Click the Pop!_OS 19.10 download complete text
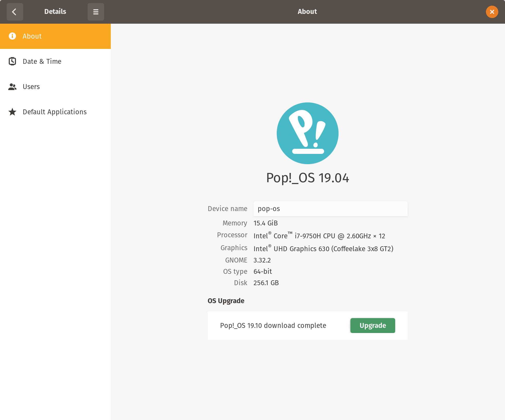505x420 pixels. 273,325
